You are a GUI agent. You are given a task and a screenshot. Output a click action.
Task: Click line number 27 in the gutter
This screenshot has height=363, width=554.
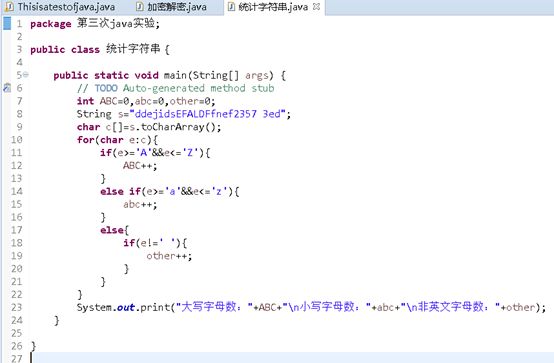click(x=17, y=358)
